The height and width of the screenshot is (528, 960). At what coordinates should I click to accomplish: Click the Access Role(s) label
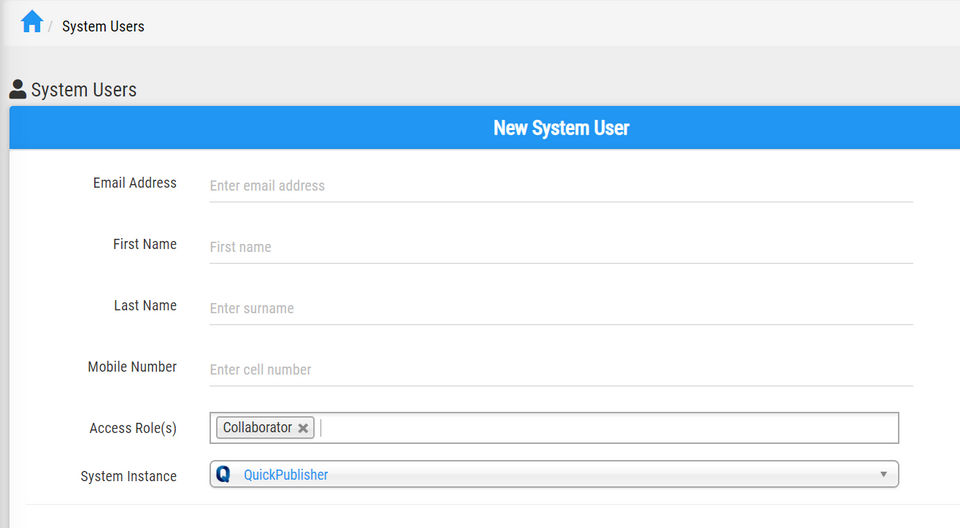[x=133, y=428]
